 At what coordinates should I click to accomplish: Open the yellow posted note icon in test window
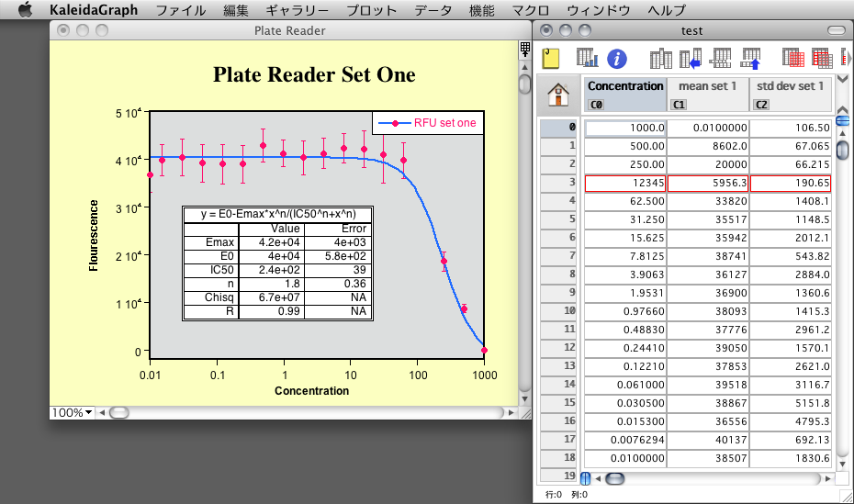pyautogui.click(x=551, y=58)
